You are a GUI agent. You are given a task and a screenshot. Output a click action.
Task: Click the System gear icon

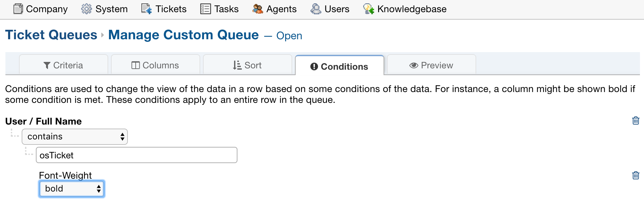(x=87, y=9)
